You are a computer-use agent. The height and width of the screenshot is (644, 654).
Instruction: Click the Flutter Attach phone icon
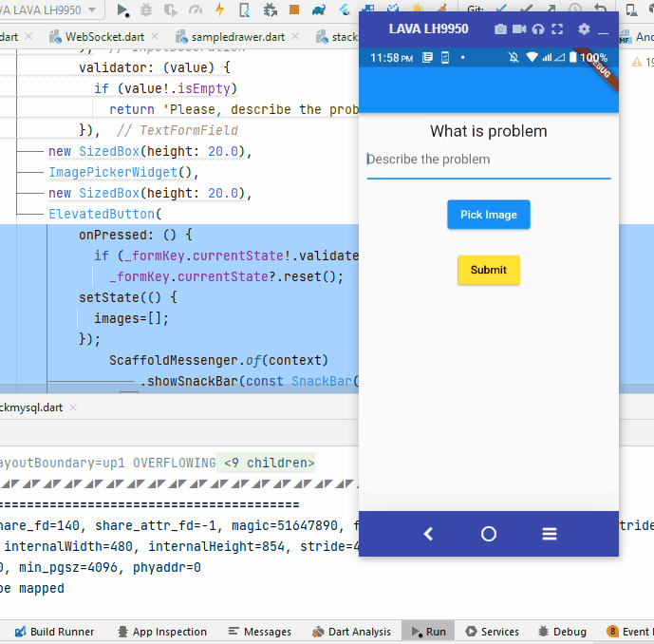[x=244, y=9]
